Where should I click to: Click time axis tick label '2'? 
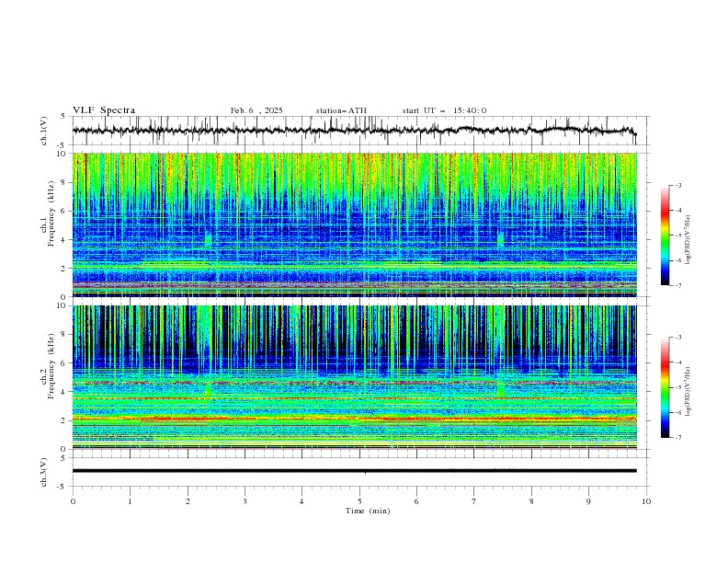pos(188,501)
